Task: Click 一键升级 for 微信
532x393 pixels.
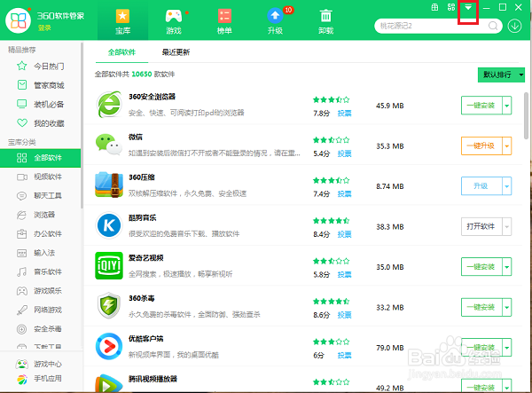Action: (481, 145)
